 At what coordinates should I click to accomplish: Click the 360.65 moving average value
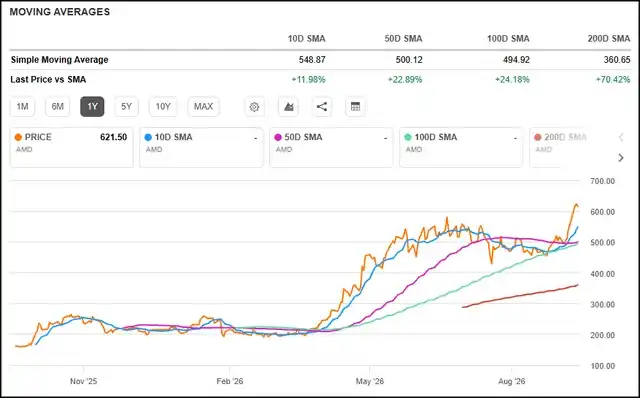[x=617, y=60]
